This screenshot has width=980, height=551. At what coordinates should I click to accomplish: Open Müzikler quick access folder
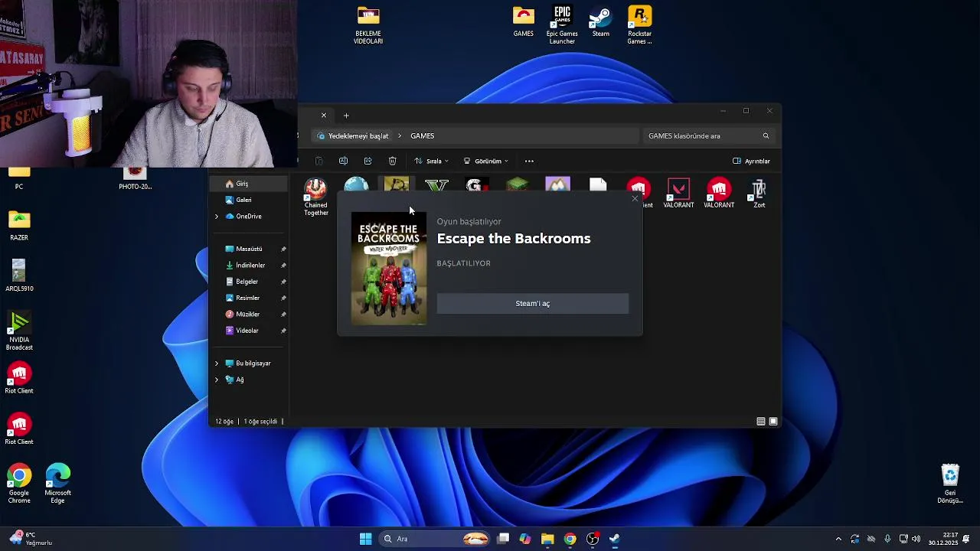point(247,315)
